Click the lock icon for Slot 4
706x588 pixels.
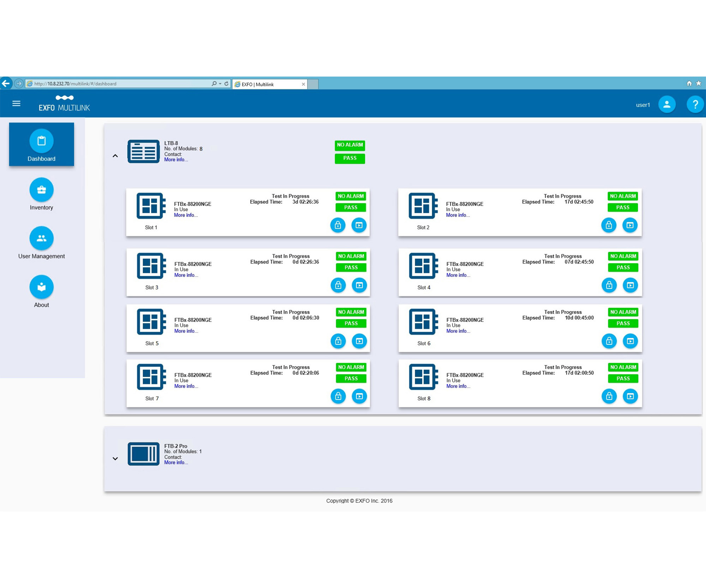pyautogui.click(x=609, y=285)
